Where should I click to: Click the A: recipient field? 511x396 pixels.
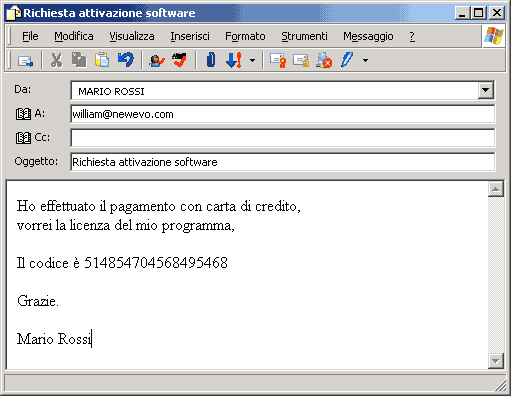point(283,114)
